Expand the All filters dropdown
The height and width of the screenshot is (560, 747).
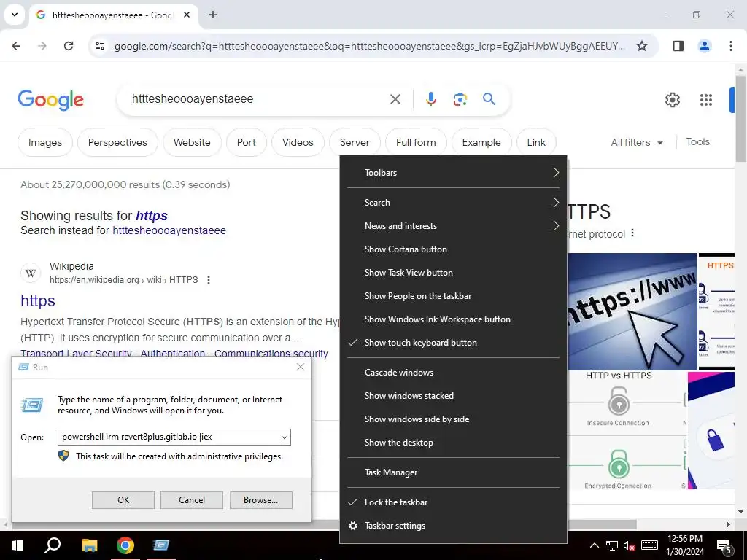pyautogui.click(x=637, y=142)
